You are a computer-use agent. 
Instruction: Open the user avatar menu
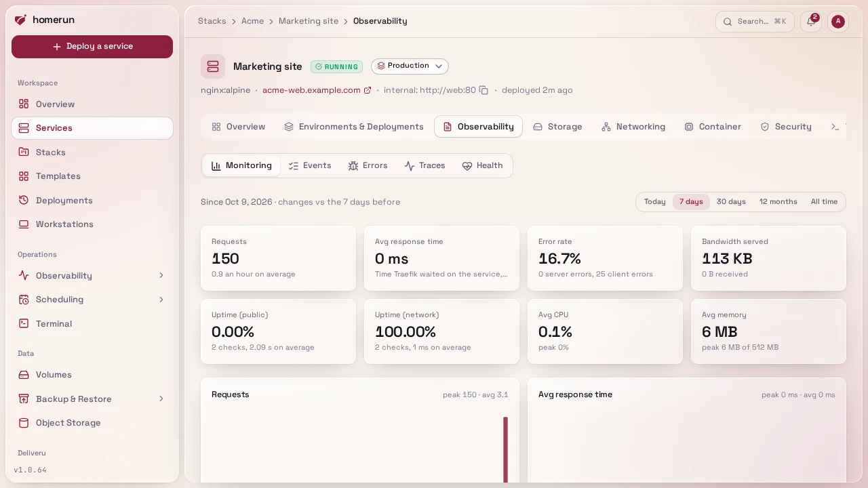pyautogui.click(x=838, y=22)
